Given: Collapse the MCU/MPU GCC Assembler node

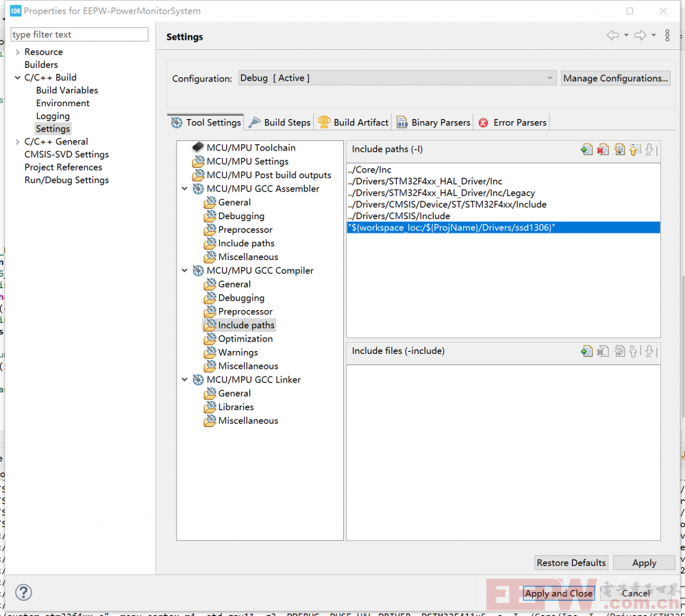Looking at the screenshot, I should click(x=185, y=189).
